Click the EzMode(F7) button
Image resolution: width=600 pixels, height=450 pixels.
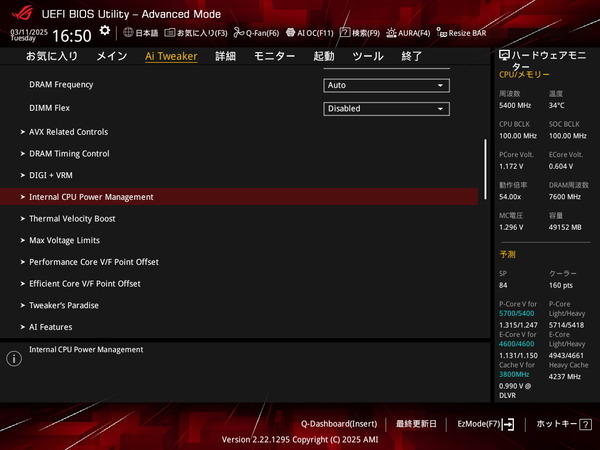pos(485,424)
